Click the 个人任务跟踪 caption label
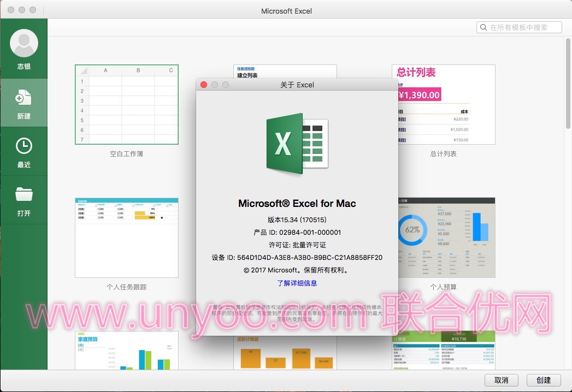 tap(127, 287)
